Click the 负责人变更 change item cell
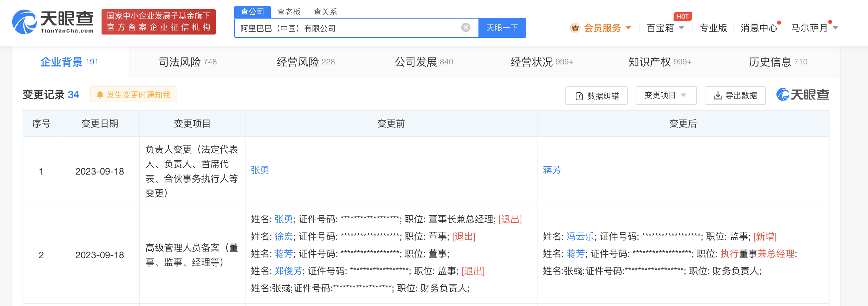 click(192, 171)
